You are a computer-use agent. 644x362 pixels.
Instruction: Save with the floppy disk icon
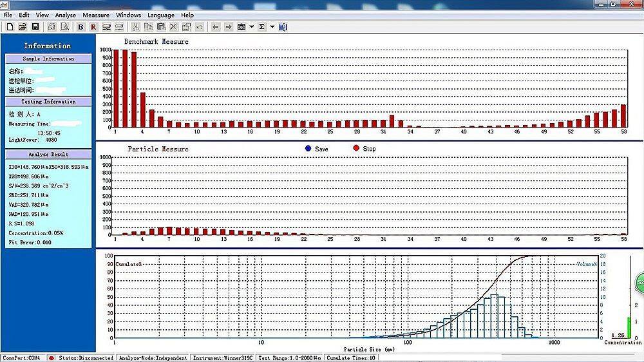[x=35, y=27]
